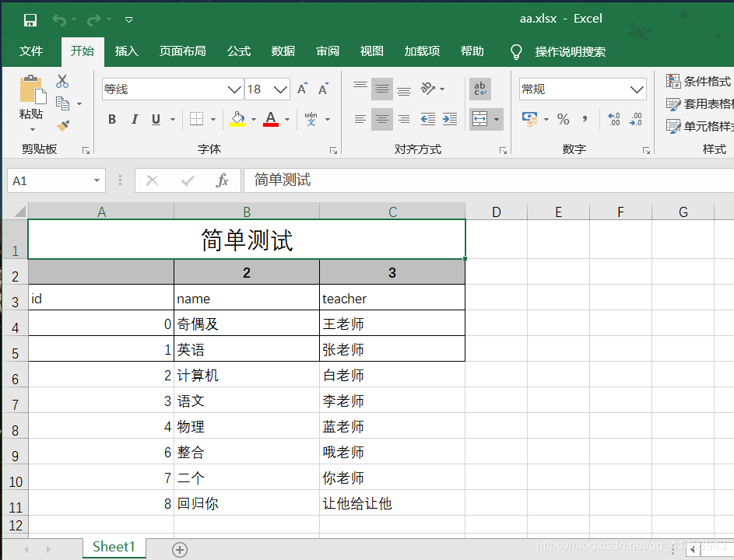Click the Undo arrow icon
The width and height of the screenshot is (734, 560).
pos(59,19)
